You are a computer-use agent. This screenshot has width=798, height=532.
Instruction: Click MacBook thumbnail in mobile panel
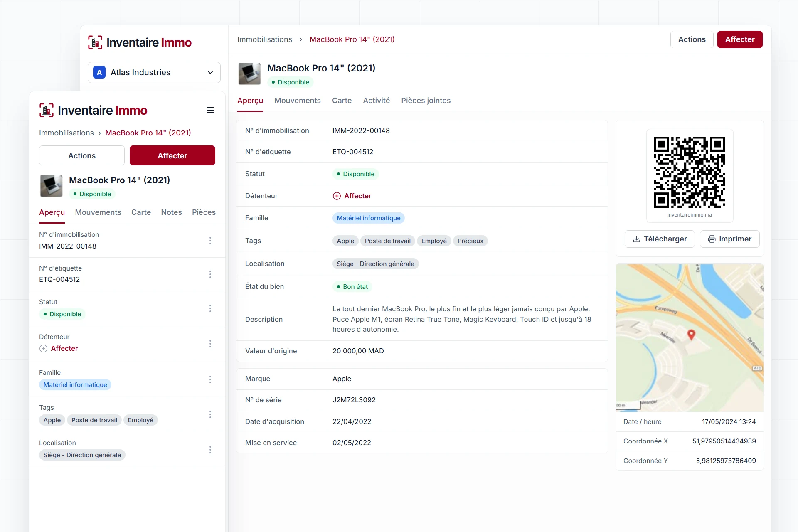click(51, 186)
